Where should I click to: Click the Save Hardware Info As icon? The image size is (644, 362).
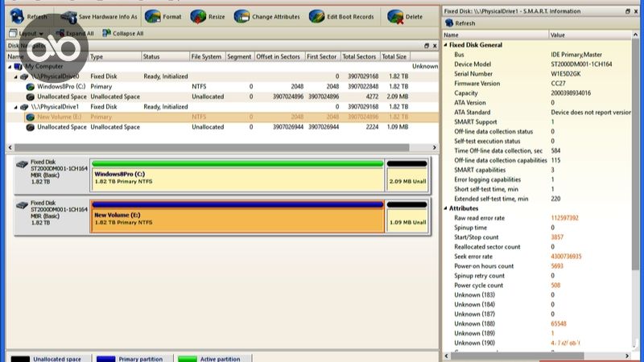(68, 17)
